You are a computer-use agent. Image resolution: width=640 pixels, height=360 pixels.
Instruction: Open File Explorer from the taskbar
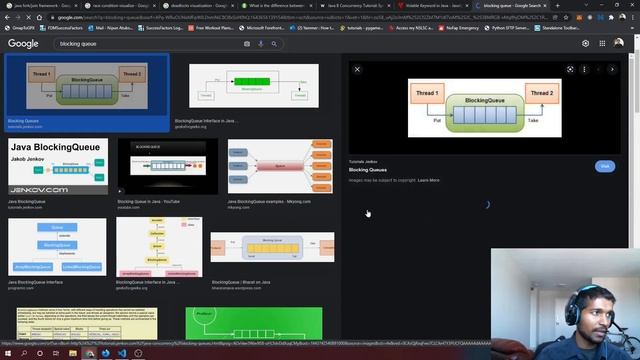[73, 353]
